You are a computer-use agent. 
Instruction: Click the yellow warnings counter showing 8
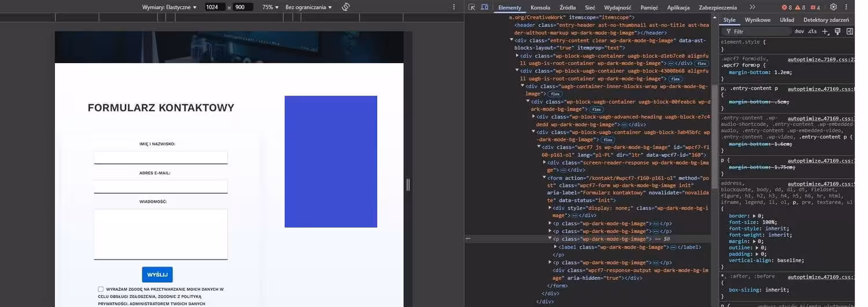800,8
